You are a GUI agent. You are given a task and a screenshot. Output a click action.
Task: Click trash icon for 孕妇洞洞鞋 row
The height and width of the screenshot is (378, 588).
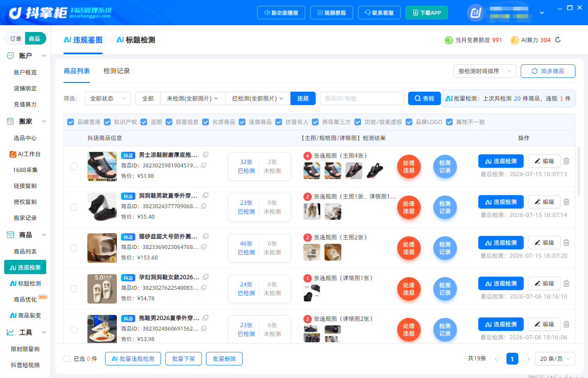(x=566, y=283)
